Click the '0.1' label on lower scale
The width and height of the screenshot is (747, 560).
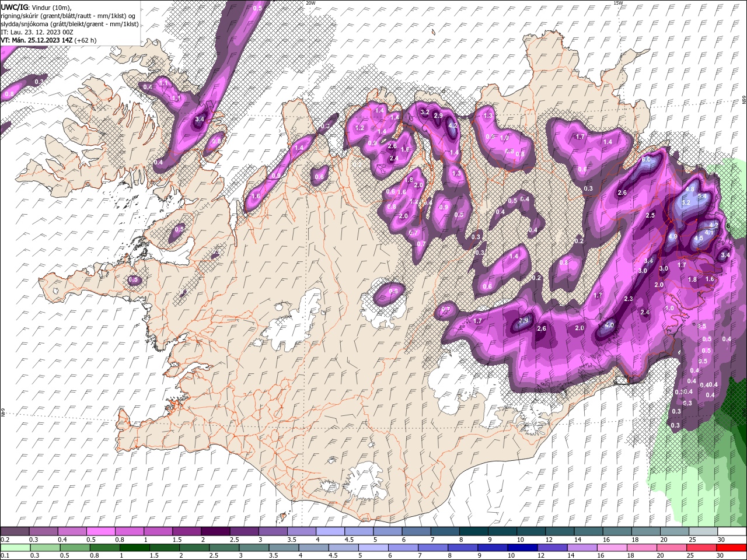[x=4, y=555]
